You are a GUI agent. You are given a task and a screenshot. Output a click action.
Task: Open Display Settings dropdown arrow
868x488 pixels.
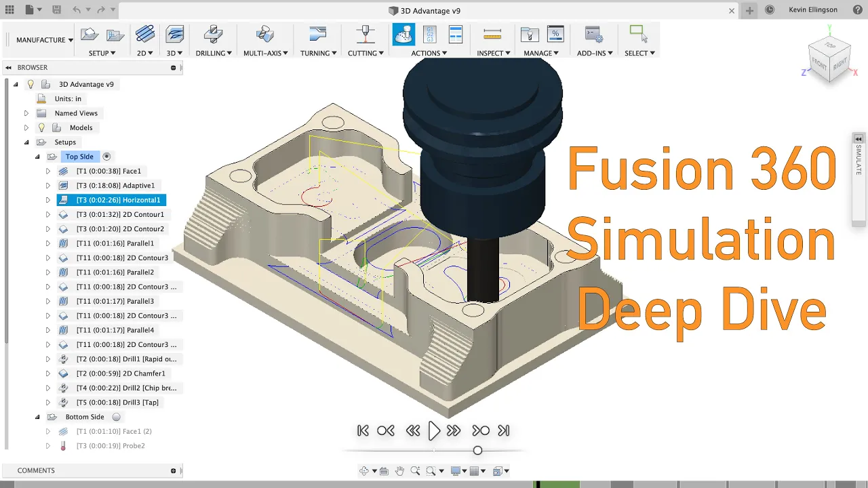pos(464,471)
